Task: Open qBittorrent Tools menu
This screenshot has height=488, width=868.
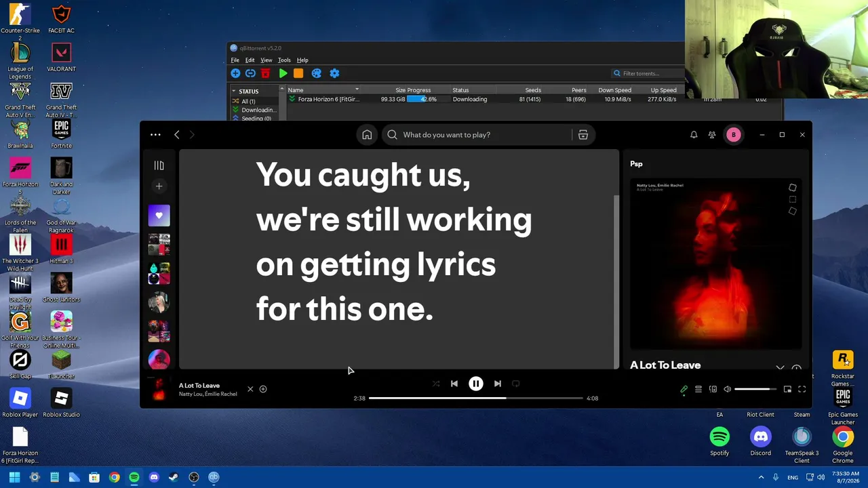Action: point(284,60)
